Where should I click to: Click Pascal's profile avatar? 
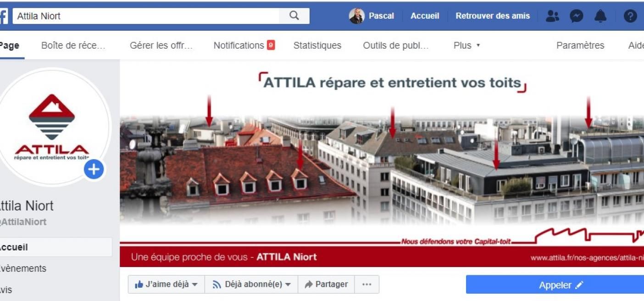[356, 16]
